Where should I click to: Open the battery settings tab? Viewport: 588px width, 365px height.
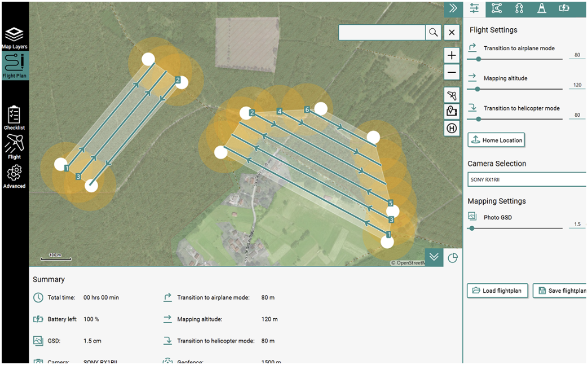pos(564,8)
